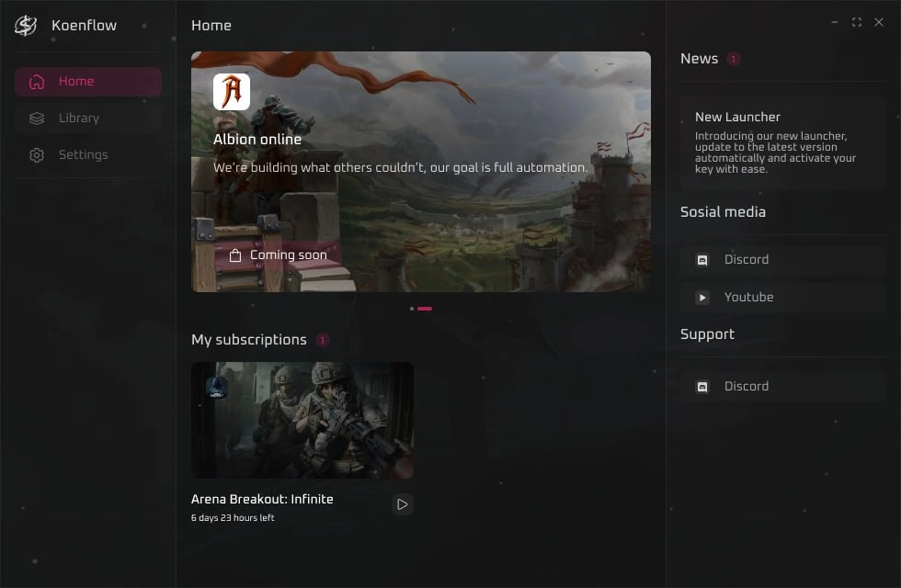Open the New Launcher news card
This screenshot has width=901, height=588.
pyautogui.click(x=782, y=143)
